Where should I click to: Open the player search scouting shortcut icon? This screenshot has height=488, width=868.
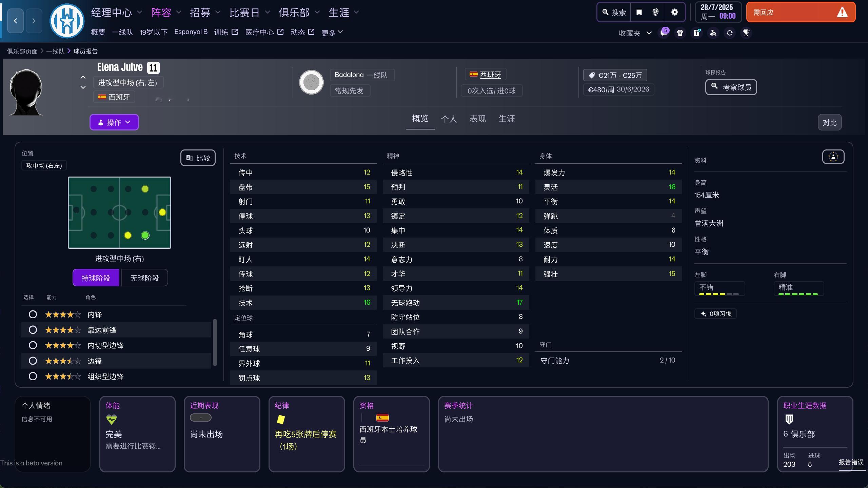(713, 33)
